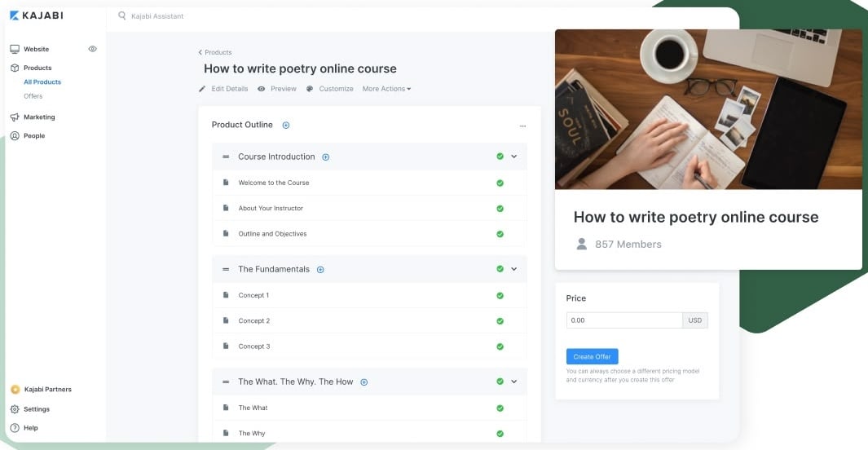
Task: Click the search magnifier icon
Action: coord(121,15)
